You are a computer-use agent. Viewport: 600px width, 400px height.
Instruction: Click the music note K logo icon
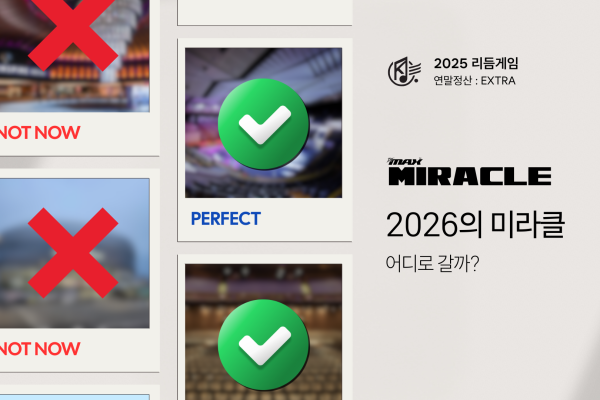tap(404, 71)
